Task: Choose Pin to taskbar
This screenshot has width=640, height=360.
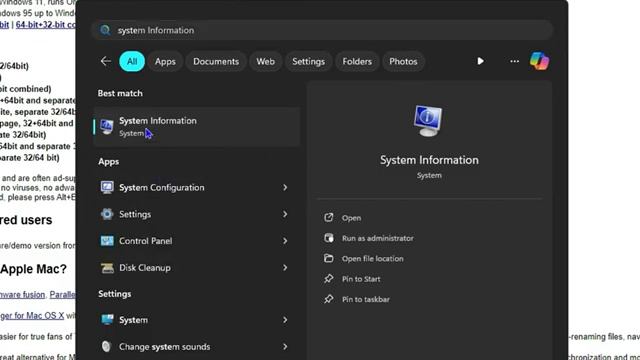Action: (x=366, y=300)
